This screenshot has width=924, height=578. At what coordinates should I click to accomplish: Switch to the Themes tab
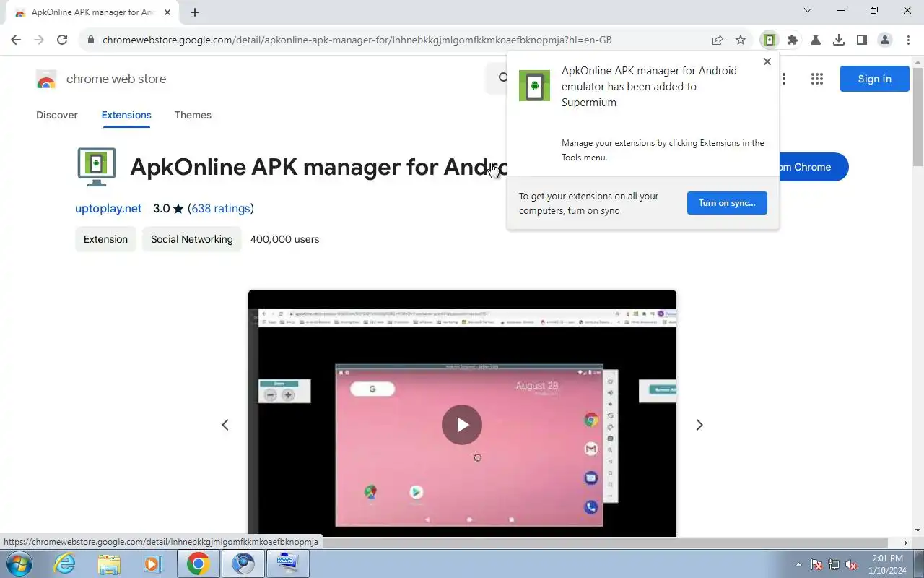193,115
